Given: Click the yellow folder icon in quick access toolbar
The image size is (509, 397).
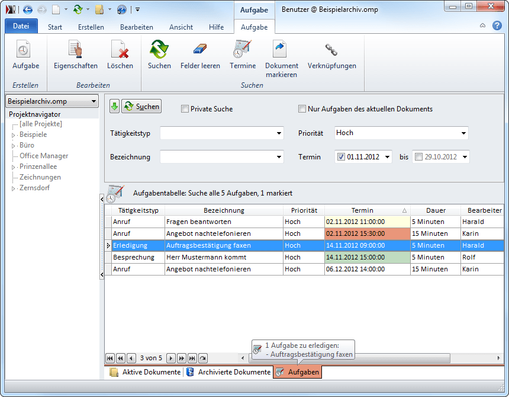Looking at the screenshot, I should [99, 10].
